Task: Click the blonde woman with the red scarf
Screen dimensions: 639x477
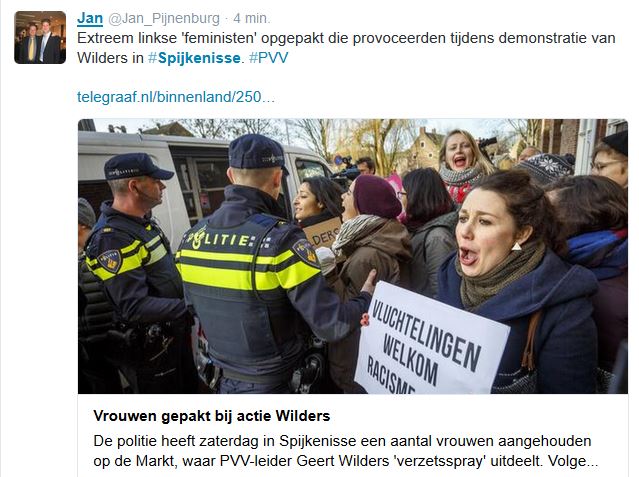Action: 463,163
